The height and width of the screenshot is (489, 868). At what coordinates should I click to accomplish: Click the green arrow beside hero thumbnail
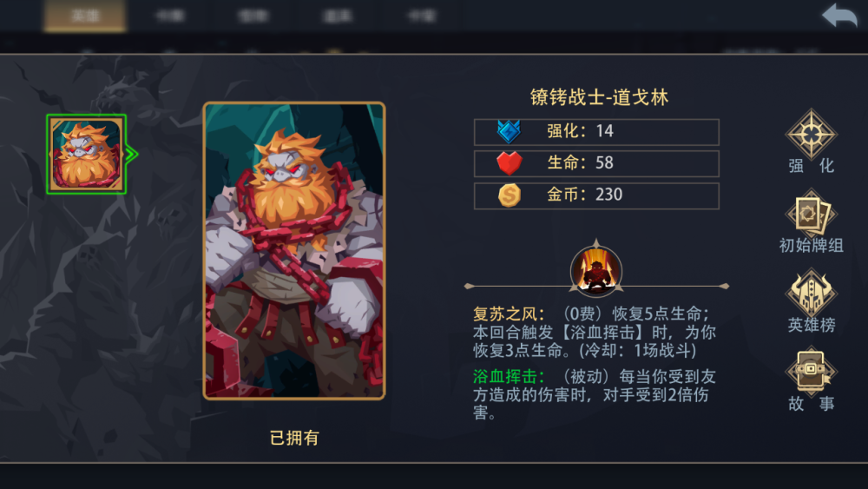coord(131,154)
